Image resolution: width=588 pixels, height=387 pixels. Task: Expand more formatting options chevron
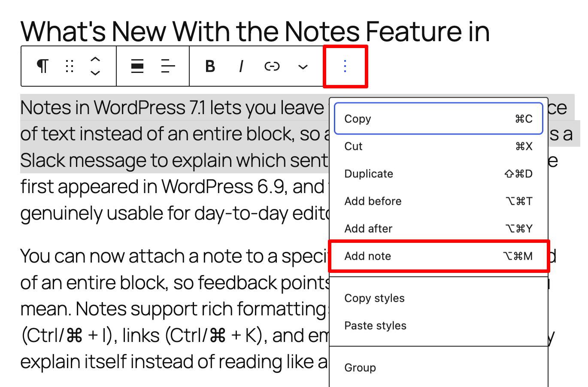coord(303,66)
